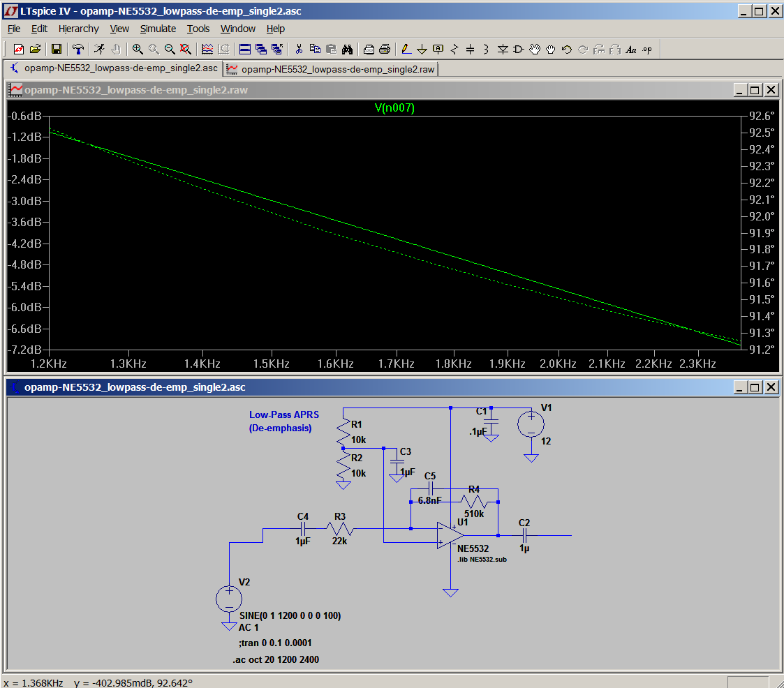Save the schematic with the floppy icon
Viewport: 784px width, 688px height.
(57, 49)
